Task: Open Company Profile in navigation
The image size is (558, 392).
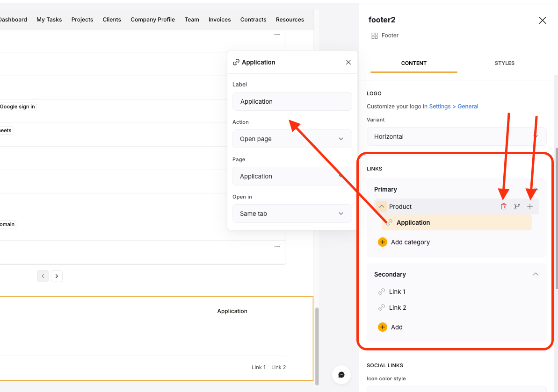Action: point(152,20)
